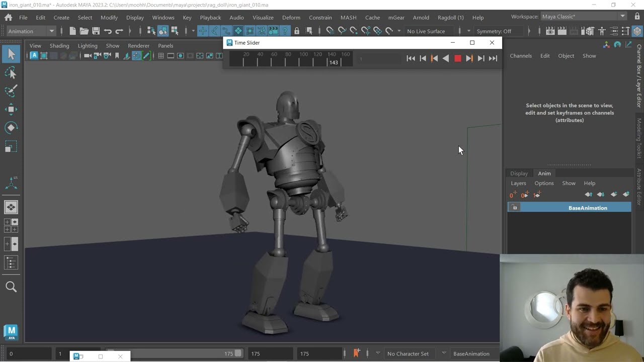The width and height of the screenshot is (644, 362).
Task: Click the Maya home icon
Action: point(9,17)
